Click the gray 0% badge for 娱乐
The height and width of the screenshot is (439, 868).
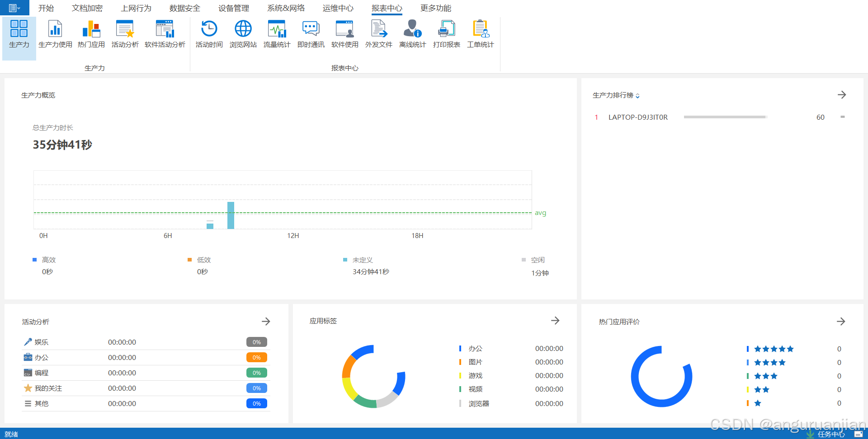257,342
